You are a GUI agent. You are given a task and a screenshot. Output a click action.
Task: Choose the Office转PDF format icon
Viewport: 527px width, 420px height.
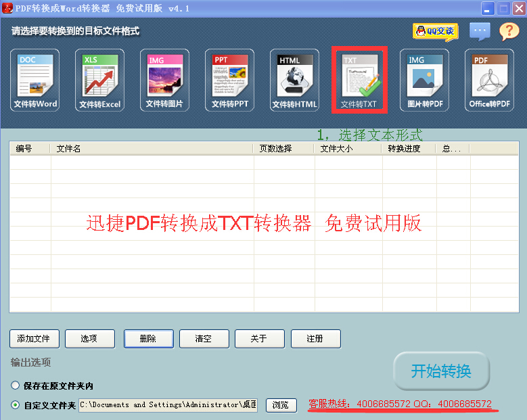(x=489, y=80)
